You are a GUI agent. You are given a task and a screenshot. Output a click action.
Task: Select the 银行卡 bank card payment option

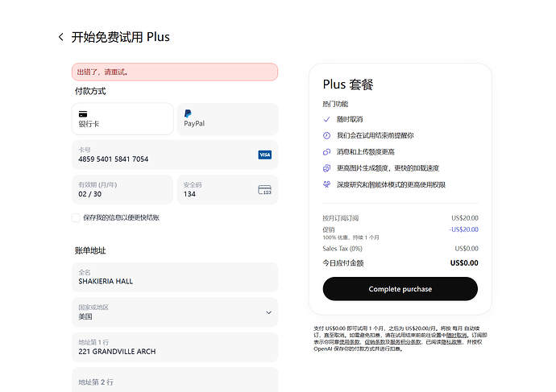point(122,119)
